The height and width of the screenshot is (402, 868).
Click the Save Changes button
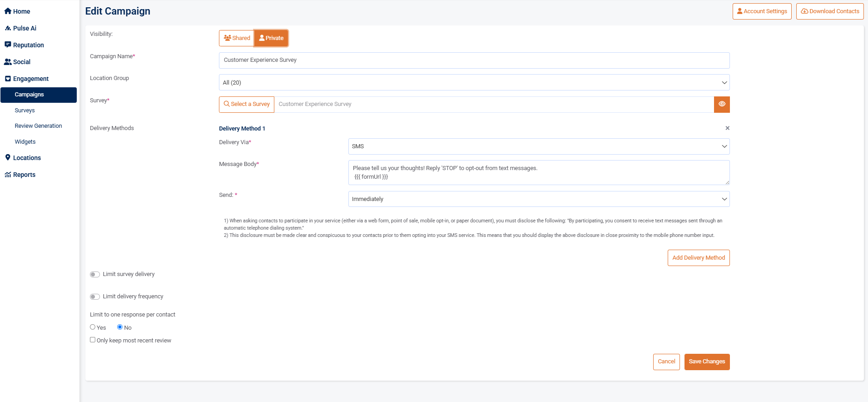706,362
